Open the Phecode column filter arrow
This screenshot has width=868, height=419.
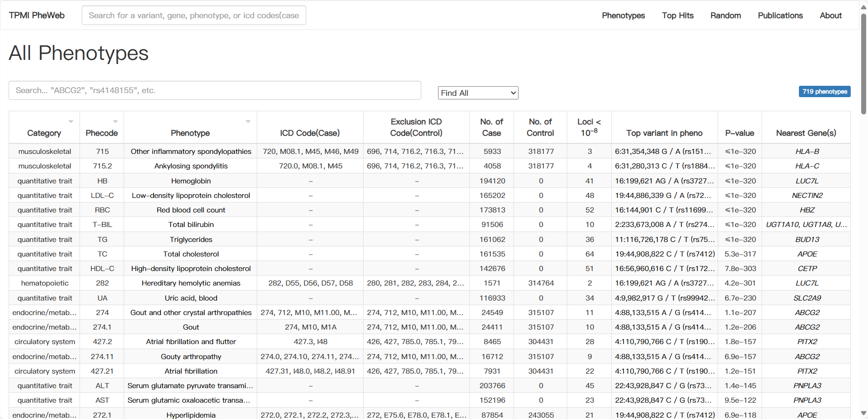[115, 122]
